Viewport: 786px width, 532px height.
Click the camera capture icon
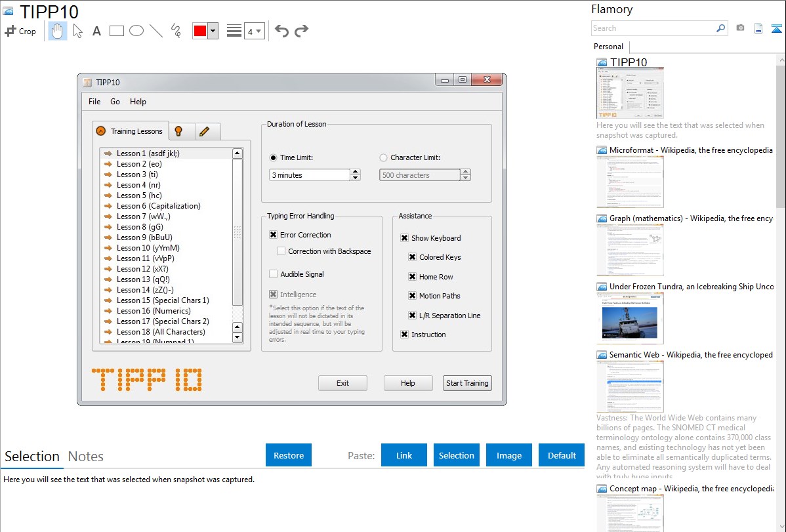pyautogui.click(x=740, y=28)
